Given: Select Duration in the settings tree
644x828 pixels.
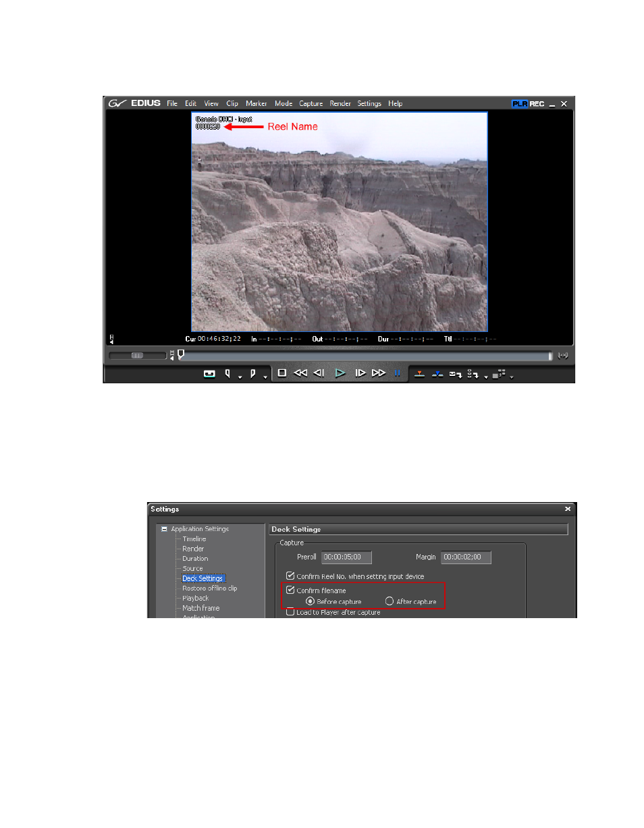Looking at the screenshot, I should pyautogui.click(x=195, y=559).
